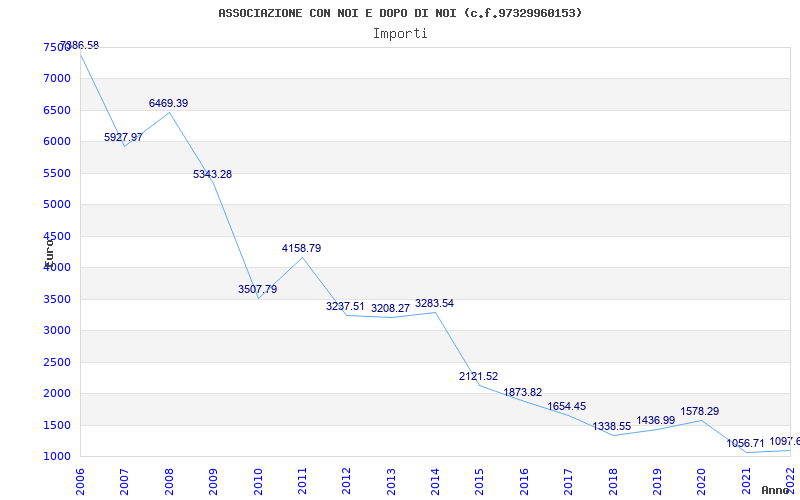Select the data label 5343.28
The width and height of the screenshot is (800, 500).
212,174
